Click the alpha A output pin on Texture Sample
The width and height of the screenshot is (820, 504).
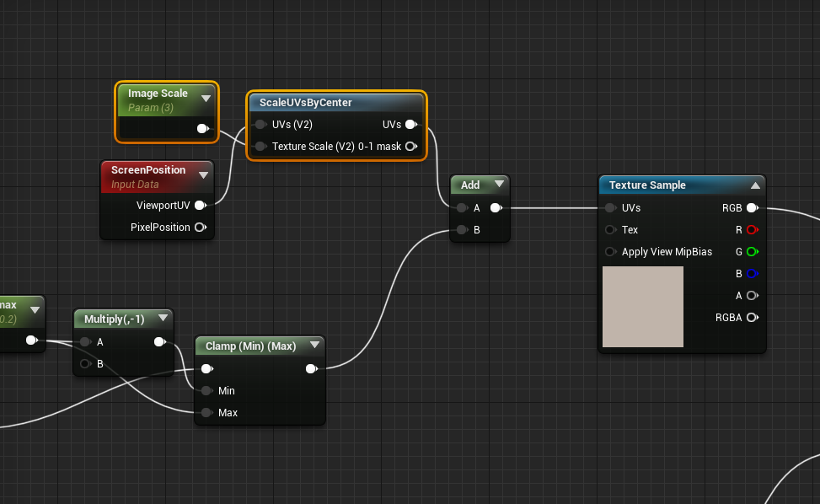click(x=753, y=295)
